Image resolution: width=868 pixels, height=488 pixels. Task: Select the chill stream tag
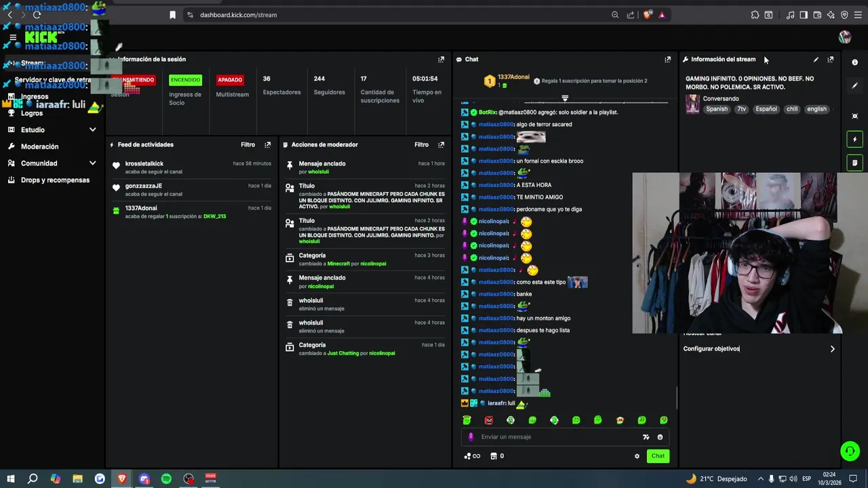(791, 109)
